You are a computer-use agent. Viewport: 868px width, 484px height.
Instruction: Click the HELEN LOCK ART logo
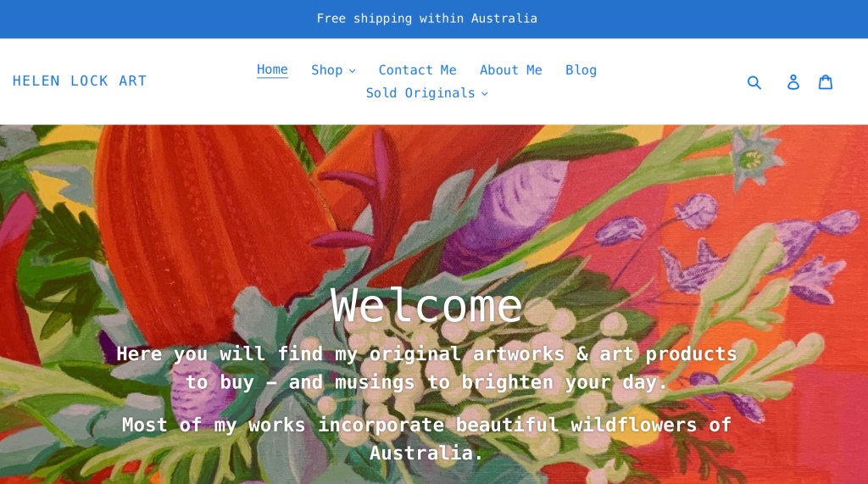coord(80,81)
